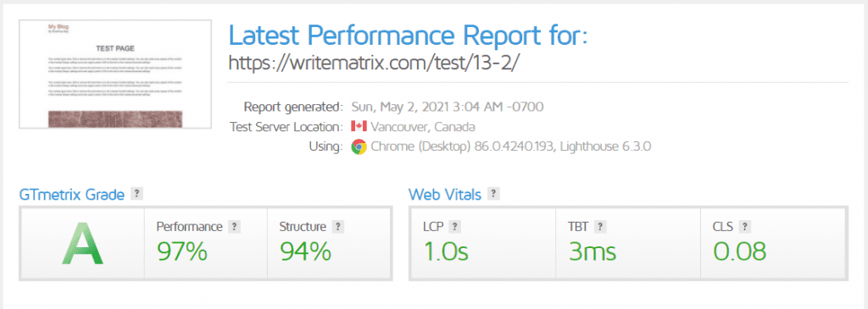Click the help icon next to LCP
The width and height of the screenshot is (868, 309).
[x=454, y=227]
